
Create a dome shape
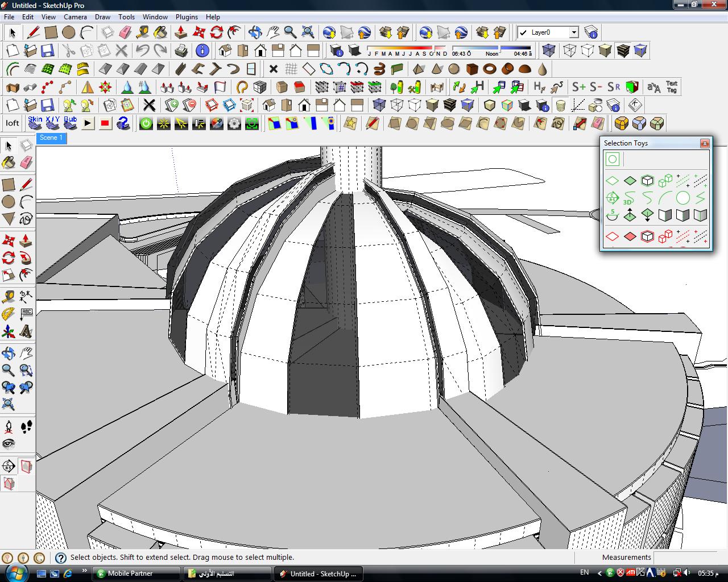(x=525, y=69)
